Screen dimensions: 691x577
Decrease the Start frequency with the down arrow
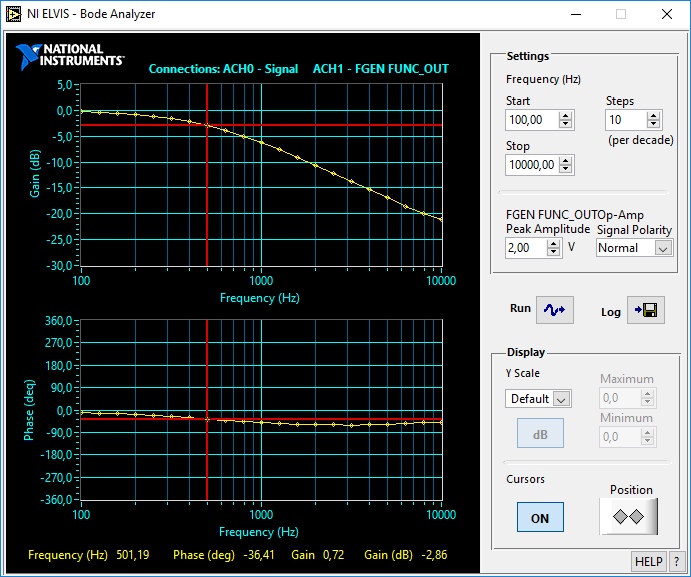[x=565, y=124]
